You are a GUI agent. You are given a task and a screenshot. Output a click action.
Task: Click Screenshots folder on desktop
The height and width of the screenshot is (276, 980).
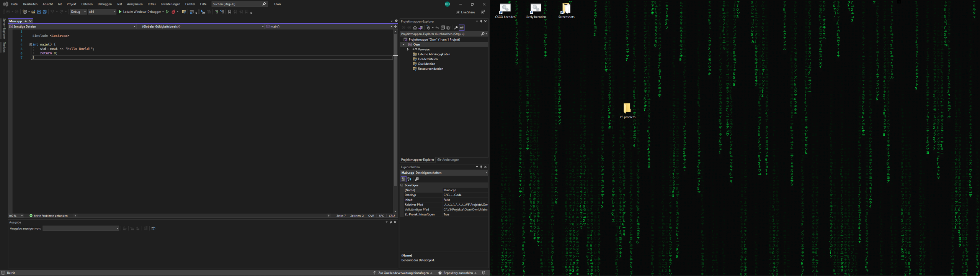point(566,11)
